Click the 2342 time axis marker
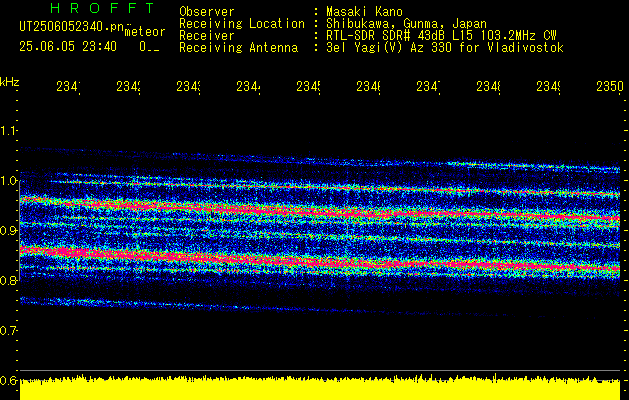Image resolution: width=629 pixels, height=400 pixels. pyautogui.click(x=128, y=86)
